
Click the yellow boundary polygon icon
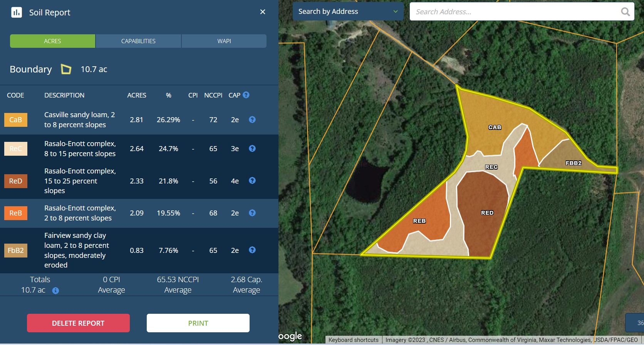click(66, 69)
